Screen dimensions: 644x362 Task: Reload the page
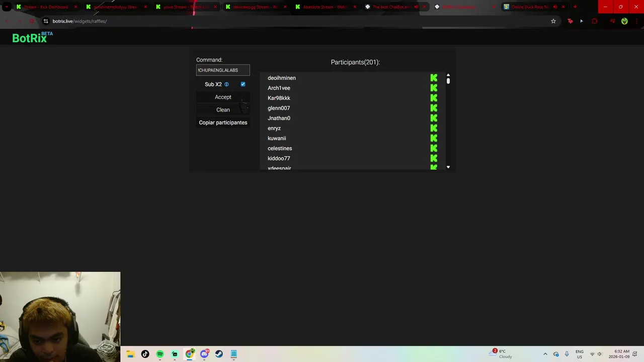coord(31,21)
